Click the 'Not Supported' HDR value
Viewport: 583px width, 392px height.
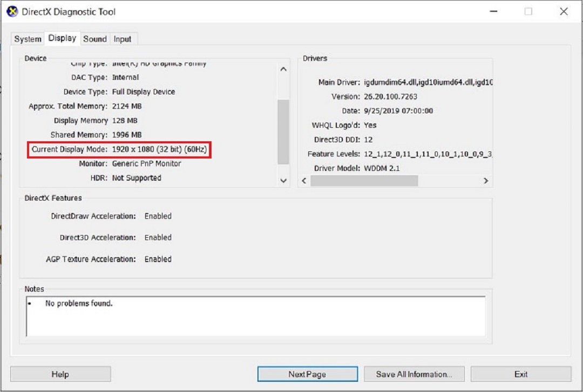coord(137,178)
